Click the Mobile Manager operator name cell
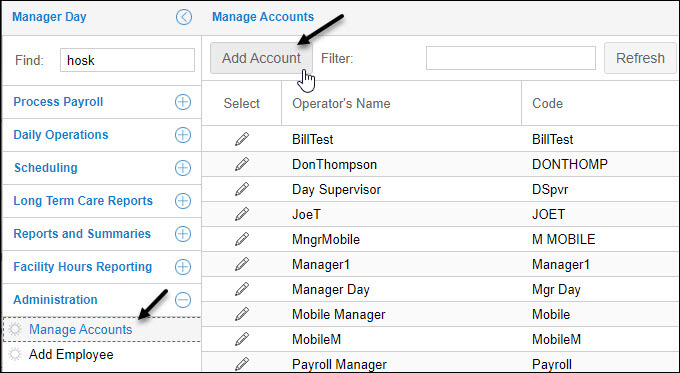680x373 pixels. 339,314
